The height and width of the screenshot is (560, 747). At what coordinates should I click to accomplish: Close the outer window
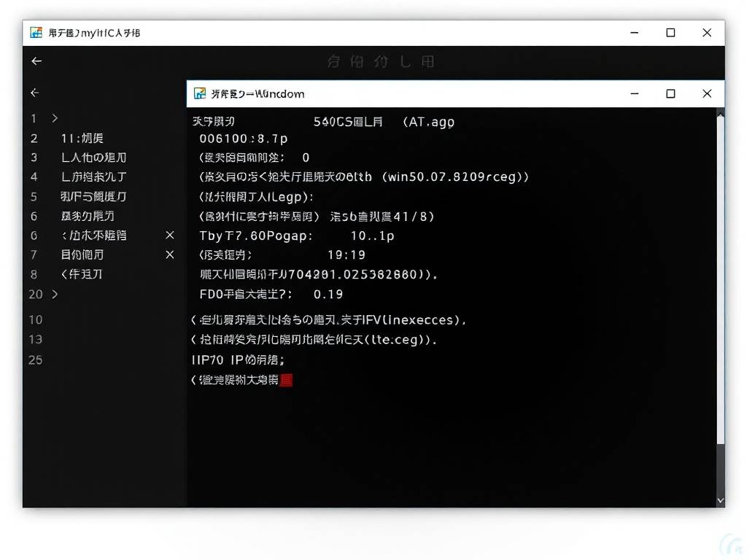pos(707,33)
